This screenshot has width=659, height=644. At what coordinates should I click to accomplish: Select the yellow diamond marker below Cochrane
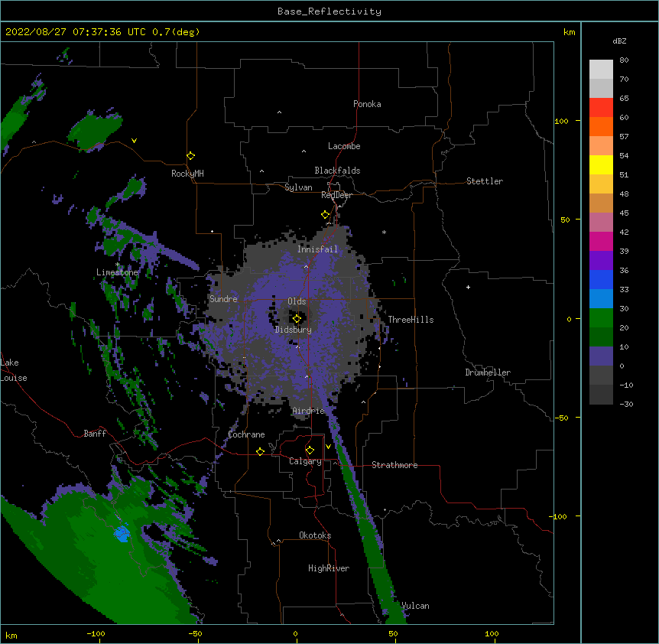(x=260, y=451)
